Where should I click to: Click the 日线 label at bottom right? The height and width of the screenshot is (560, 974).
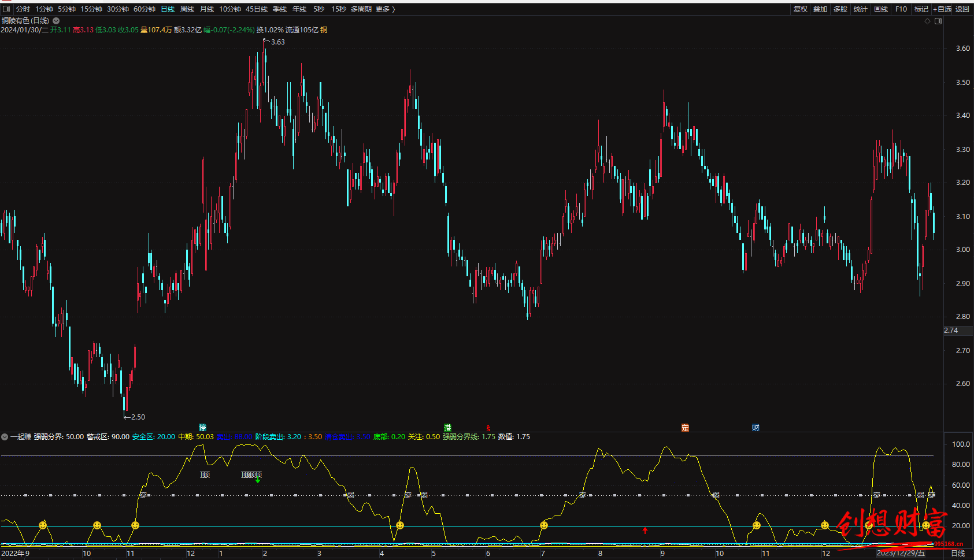(x=958, y=553)
